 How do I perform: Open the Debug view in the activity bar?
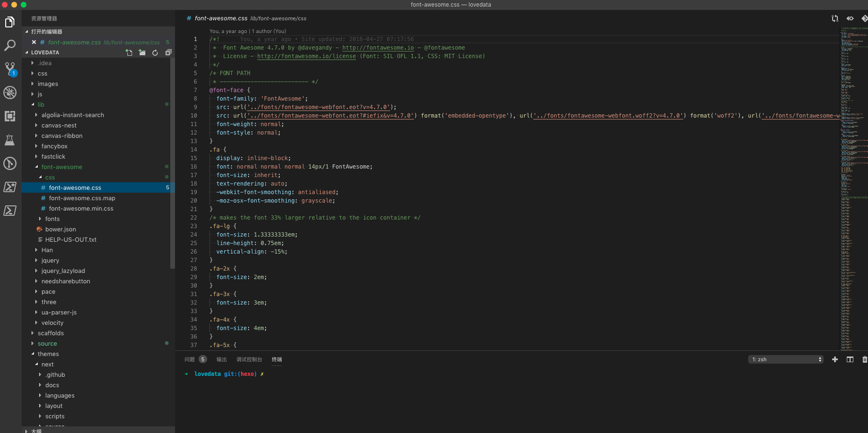tap(10, 93)
